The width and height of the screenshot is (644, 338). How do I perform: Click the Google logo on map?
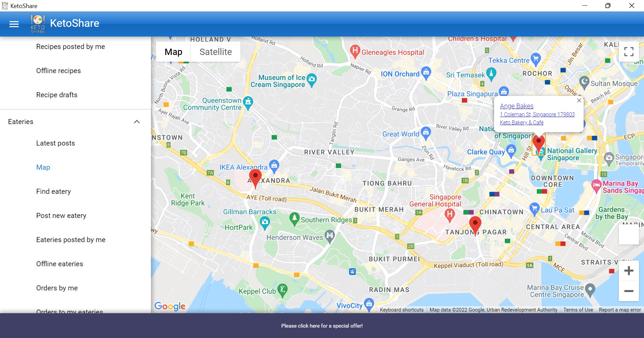(170, 306)
